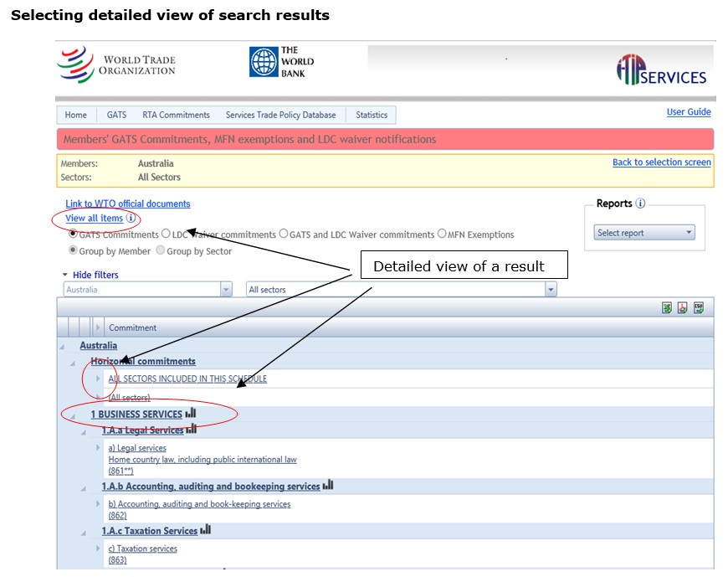Open Services Trade Policy Database
728x577 pixels.
coord(281,115)
